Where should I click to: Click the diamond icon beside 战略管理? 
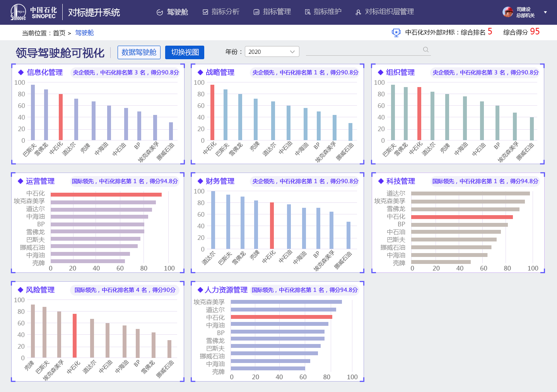(x=200, y=72)
